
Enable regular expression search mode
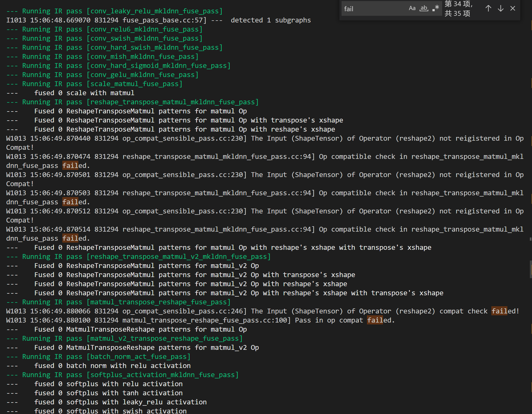[435, 8]
